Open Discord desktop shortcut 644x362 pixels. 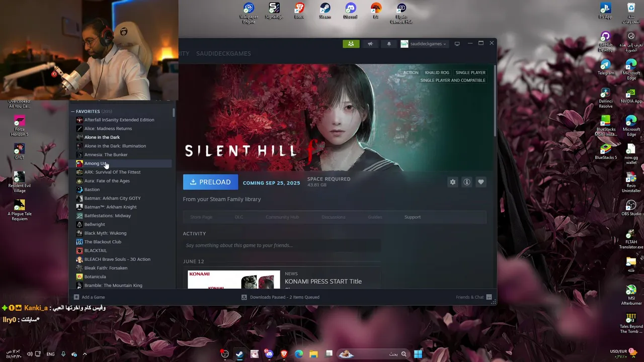[x=350, y=11]
